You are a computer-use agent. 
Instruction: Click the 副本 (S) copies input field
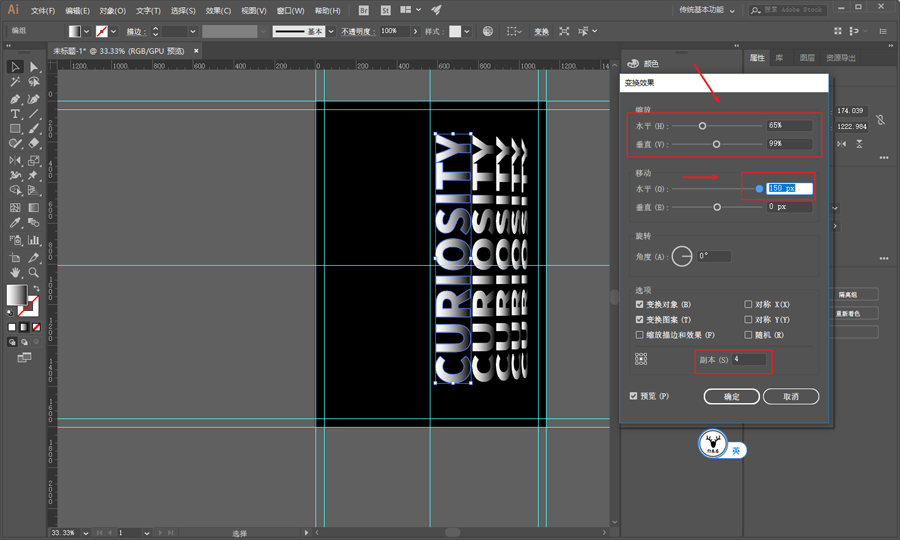pyautogui.click(x=749, y=359)
